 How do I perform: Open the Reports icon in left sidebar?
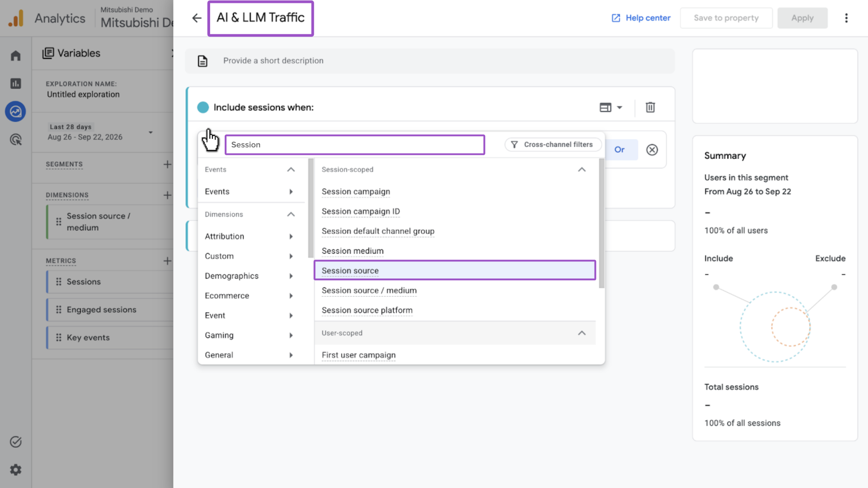point(16,83)
